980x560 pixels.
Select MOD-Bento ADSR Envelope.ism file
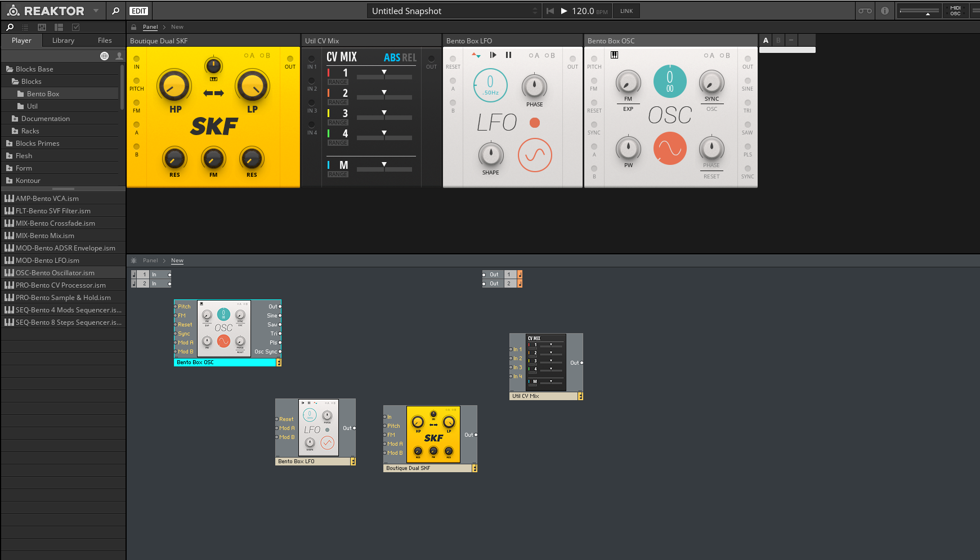[63, 248]
